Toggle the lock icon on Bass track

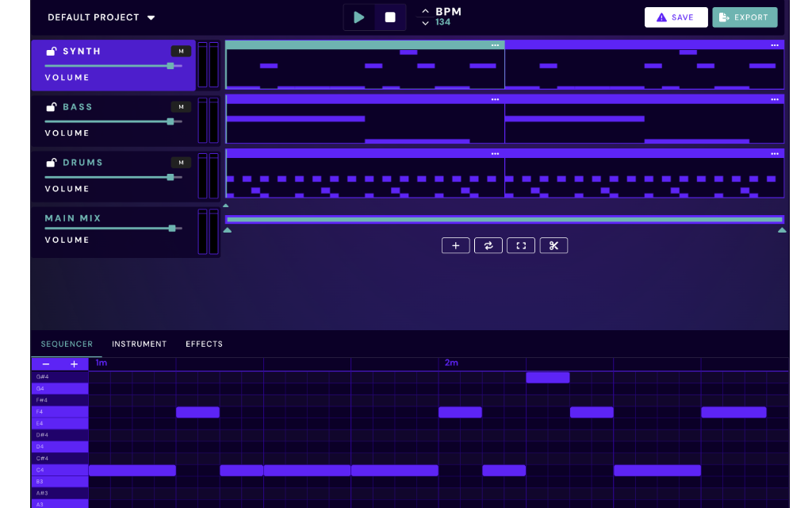pos(52,107)
